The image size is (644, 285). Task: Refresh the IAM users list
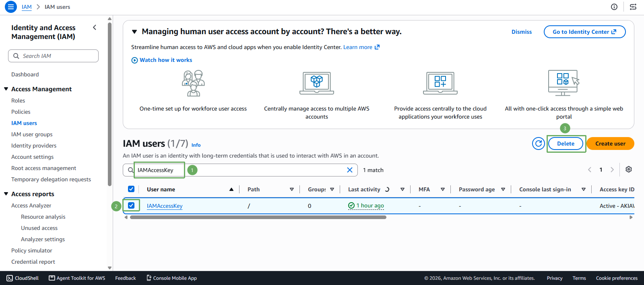click(539, 144)
